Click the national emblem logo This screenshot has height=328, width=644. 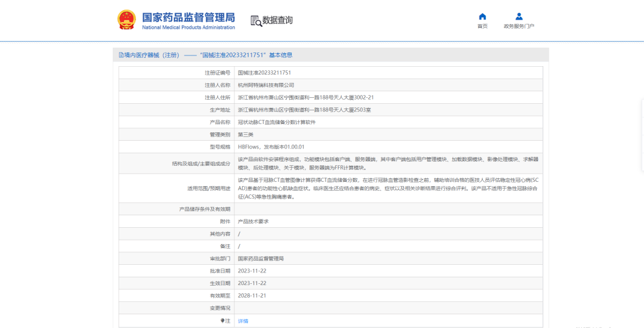pyautogui.click(x=126, y=20)
